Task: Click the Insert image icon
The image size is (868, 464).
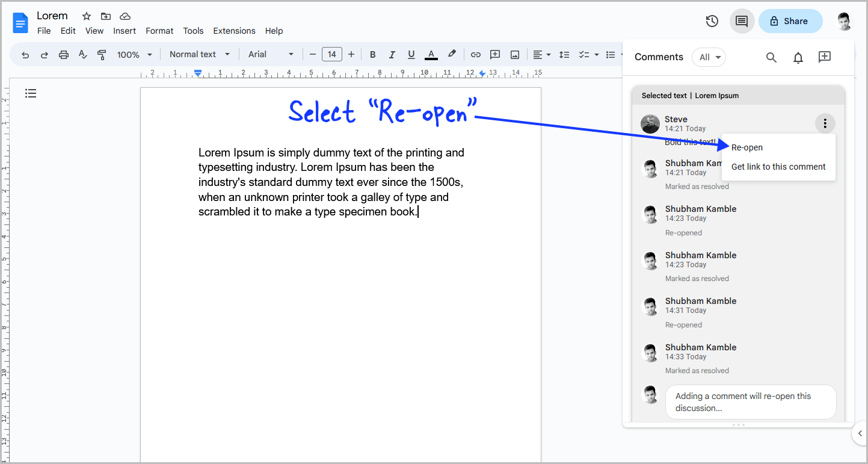Action: pos(515,54)
